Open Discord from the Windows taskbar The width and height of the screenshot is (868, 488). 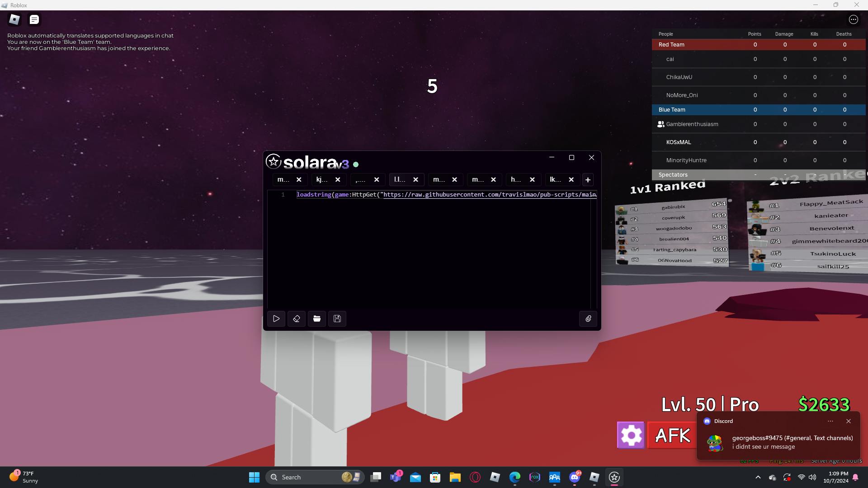click(x=575, y=477)
